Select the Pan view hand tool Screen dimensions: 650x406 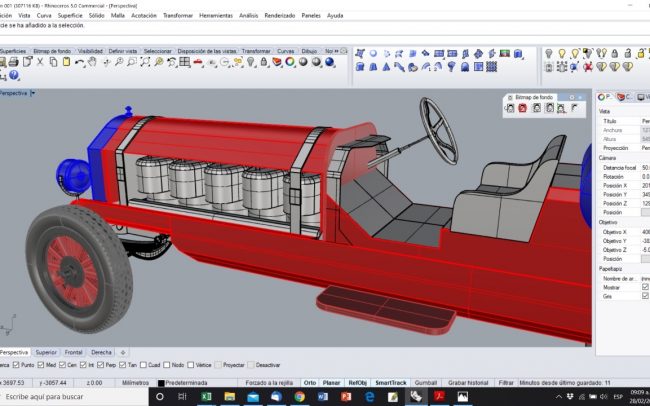click(91, 62)
